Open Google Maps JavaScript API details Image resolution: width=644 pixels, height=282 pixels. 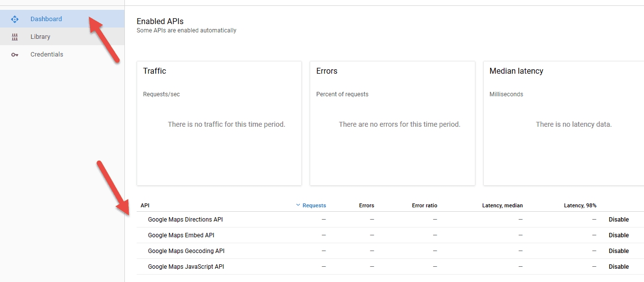(x=186, y=267)
